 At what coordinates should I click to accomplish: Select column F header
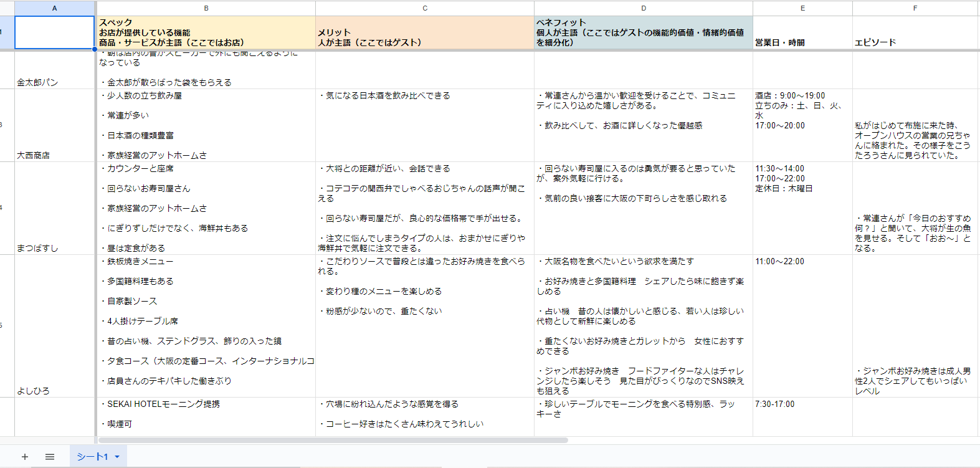tap(915, 8)
